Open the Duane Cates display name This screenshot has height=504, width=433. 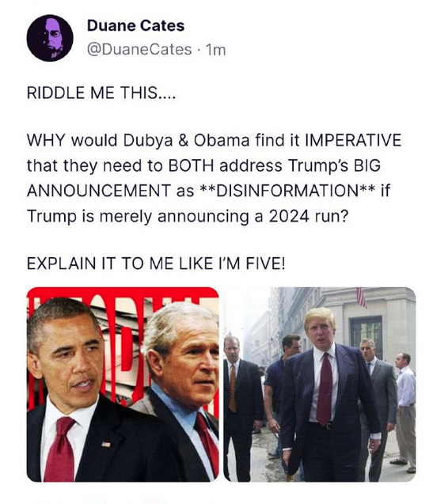(x=135, y=25)
